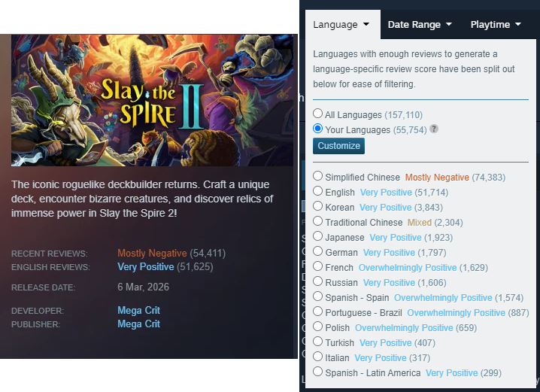Click Mostly Negative recent reviews summary
Image resolution: width=540 pixels, height=392 pixels.
(152, 253)
